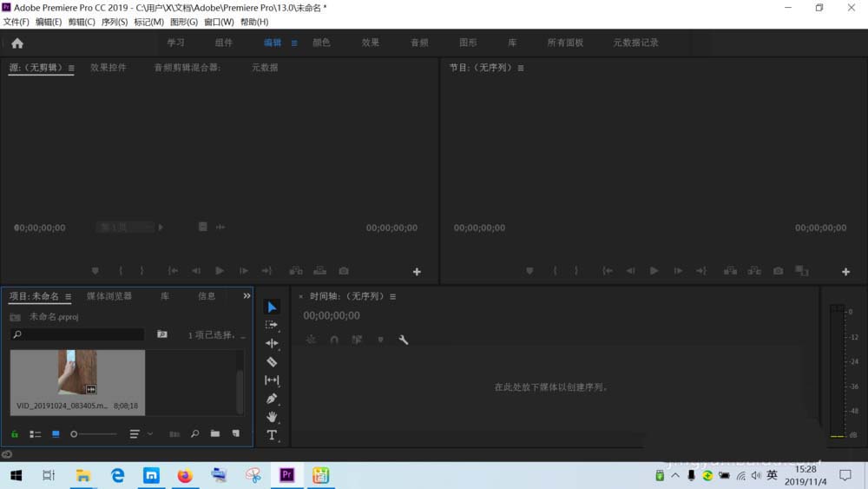Screen dimensions: 868x489
Task: Open the 效果 workspace
Action: coord(371,43)
